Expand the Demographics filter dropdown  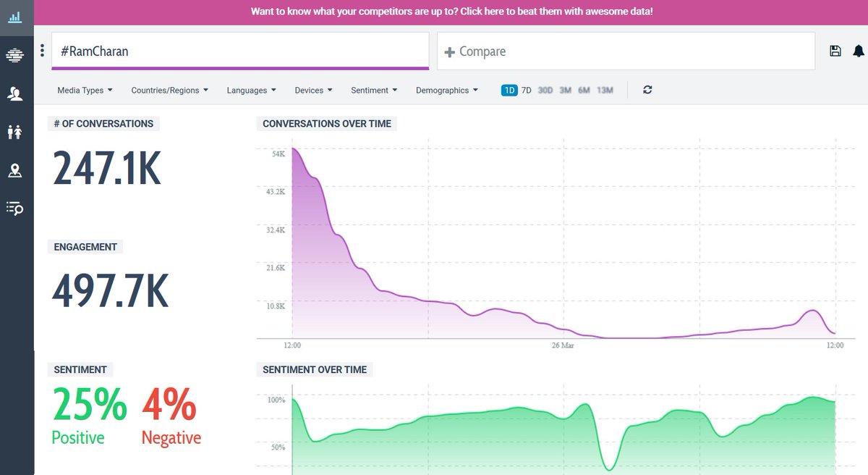click(x=447, y=91)
